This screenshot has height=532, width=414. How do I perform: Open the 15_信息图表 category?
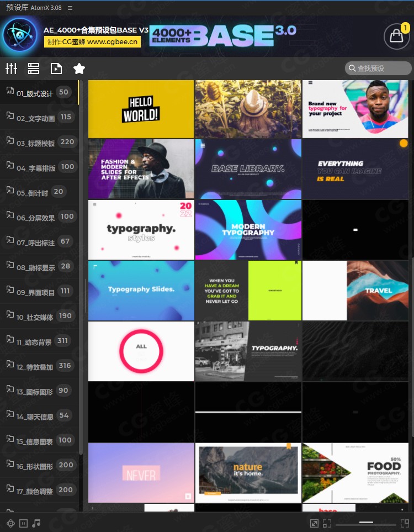coord(39,440)
